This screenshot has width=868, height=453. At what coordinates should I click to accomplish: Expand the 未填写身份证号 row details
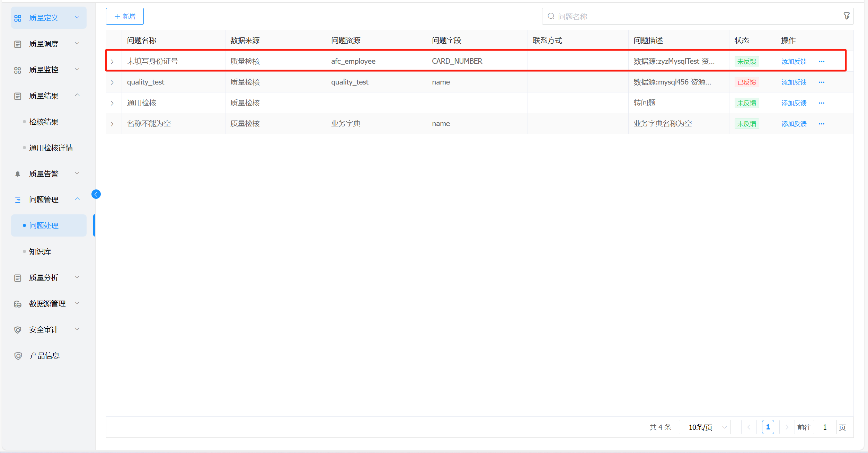pyautogui.click(x=112, y=62)
